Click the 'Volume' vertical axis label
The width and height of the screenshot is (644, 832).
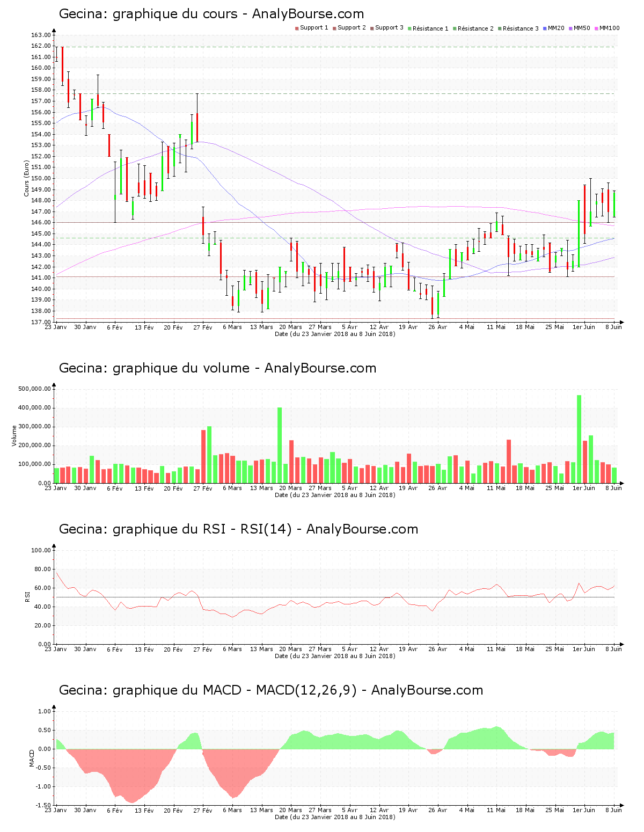click(14, 436)
